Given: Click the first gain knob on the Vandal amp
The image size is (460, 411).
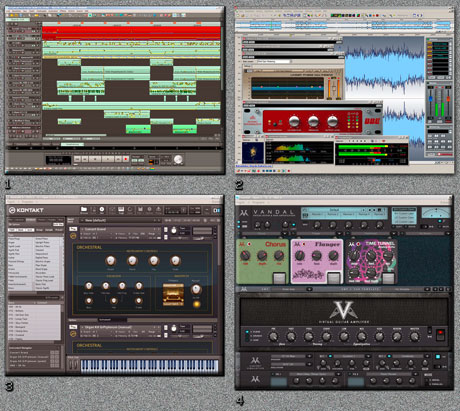Looking at the screenshot, I should pyautogui.click(x=273, y=337).
